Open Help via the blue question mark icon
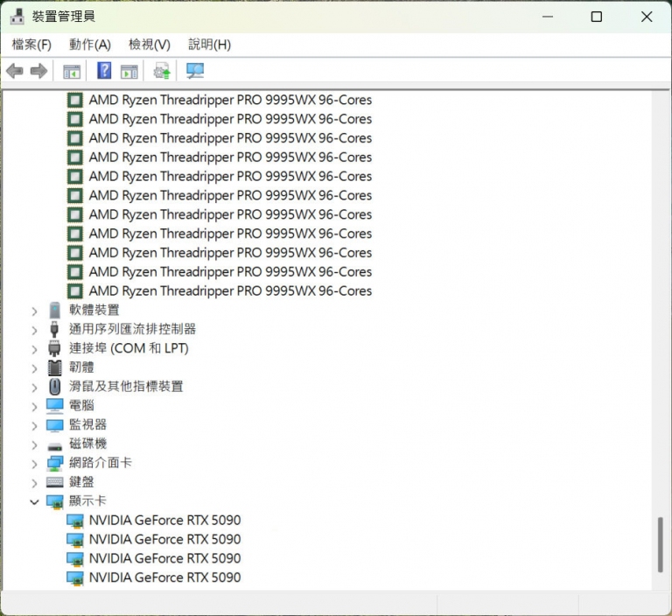672x616 pixels. pyautogui.click(x=104, y=71)
